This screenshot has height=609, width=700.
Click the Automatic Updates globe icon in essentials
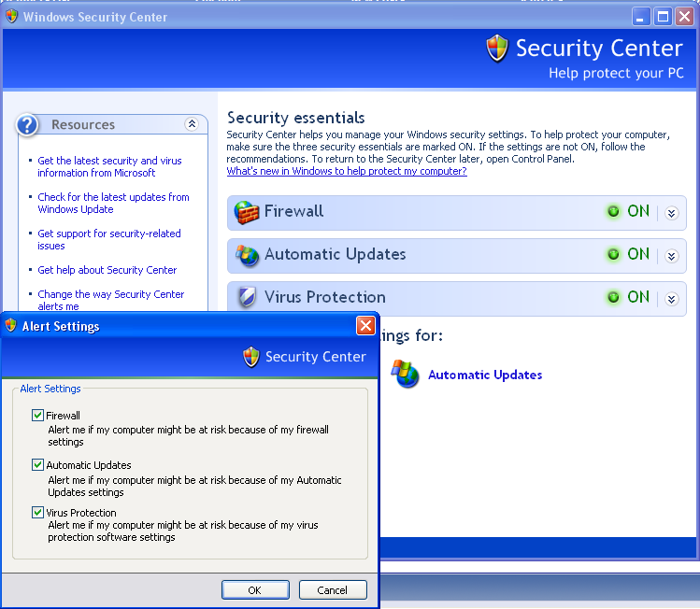tap(248, 255)
